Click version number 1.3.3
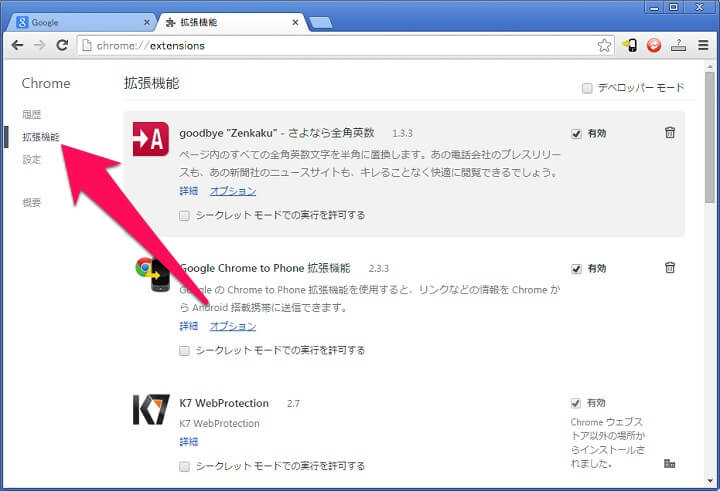The width and height of the screenshot is (720, 491). click(x=402, y=134)
